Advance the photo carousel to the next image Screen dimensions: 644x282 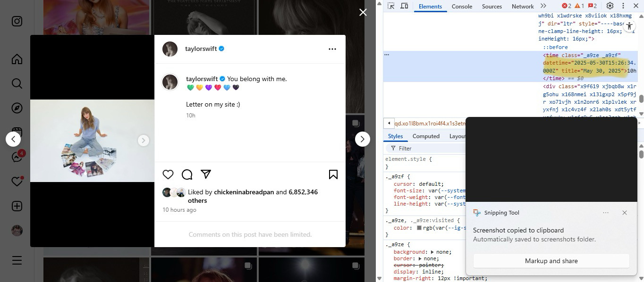point(144,141)
